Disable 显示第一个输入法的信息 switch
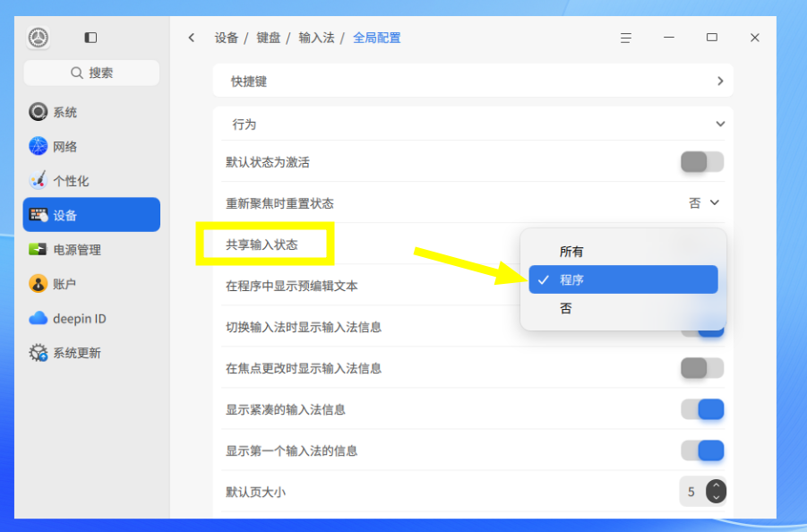Viewport: 807px width, 532px height. [x=702, y=450]
